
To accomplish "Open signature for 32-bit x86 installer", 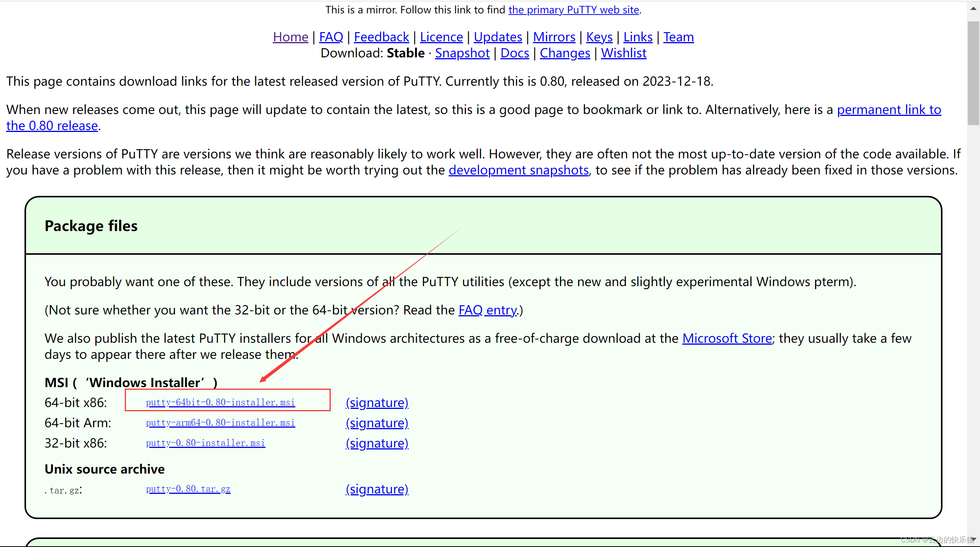I will (x=377, y=443).
